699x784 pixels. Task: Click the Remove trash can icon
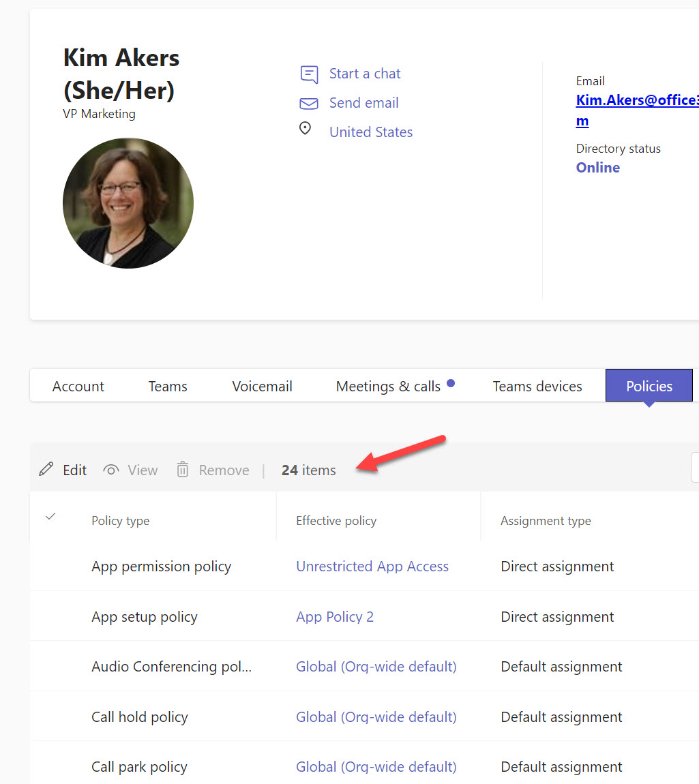(x=182, y=469)
